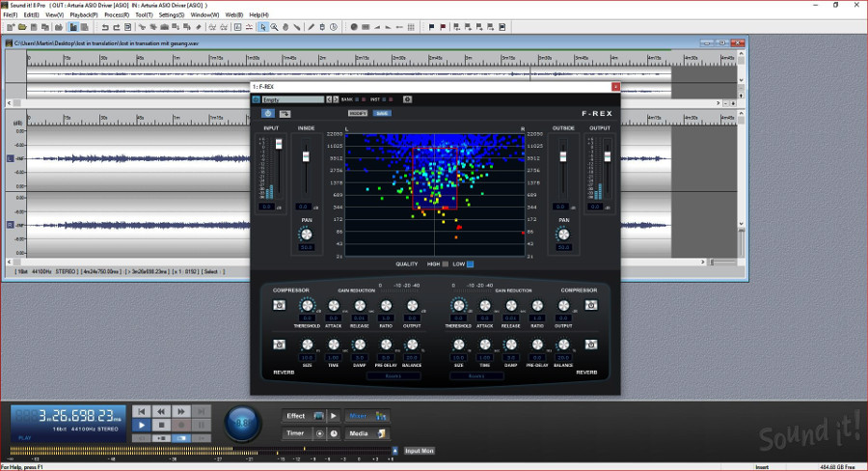Open the Media browser button
The width and height of the screenshot is (868, 471).
[367, 433]
